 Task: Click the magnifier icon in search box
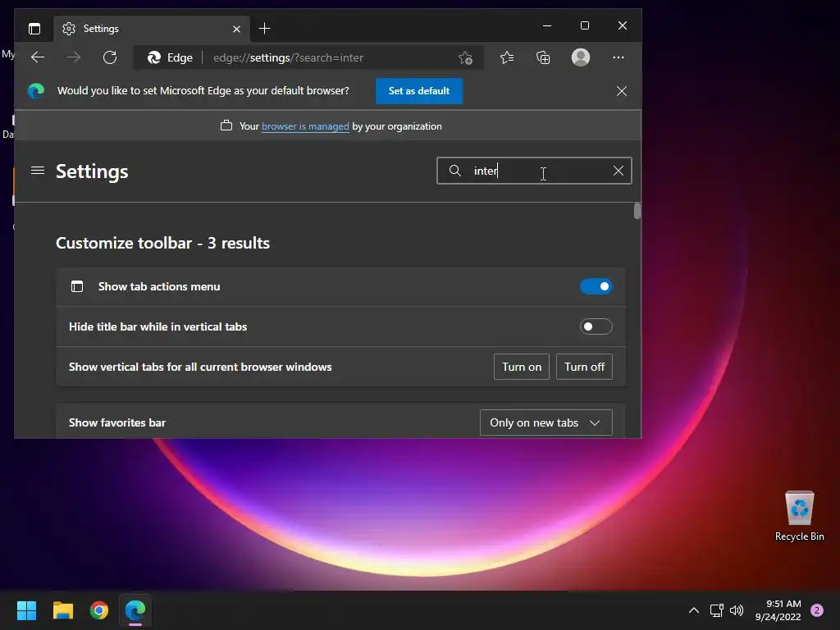[x=454, y=171]
